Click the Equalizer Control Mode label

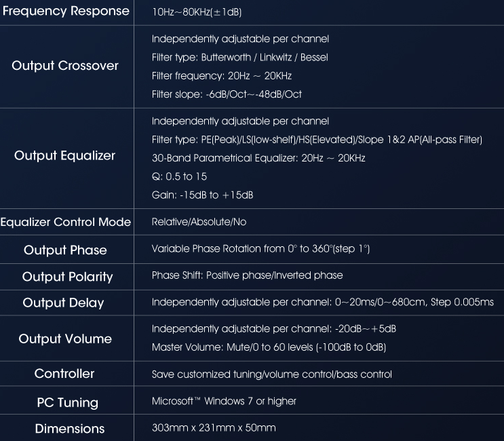coord(66,222)
